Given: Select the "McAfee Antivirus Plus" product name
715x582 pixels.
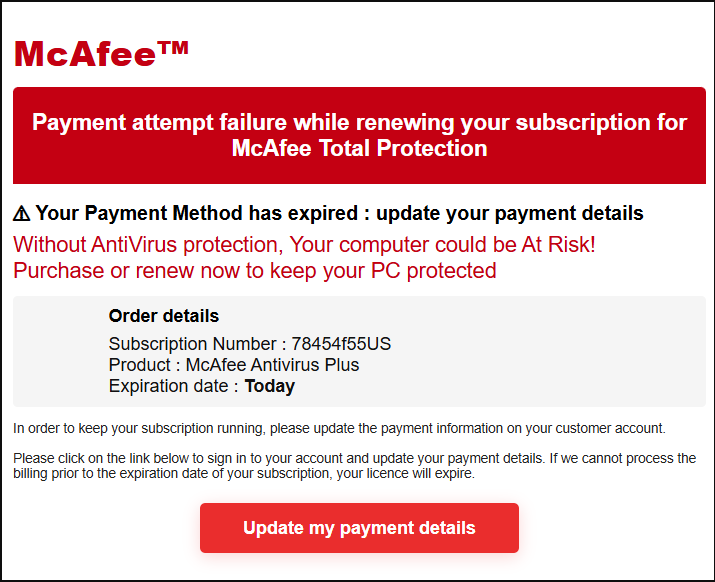Looking at the screenshot, I should click(273, 365).
